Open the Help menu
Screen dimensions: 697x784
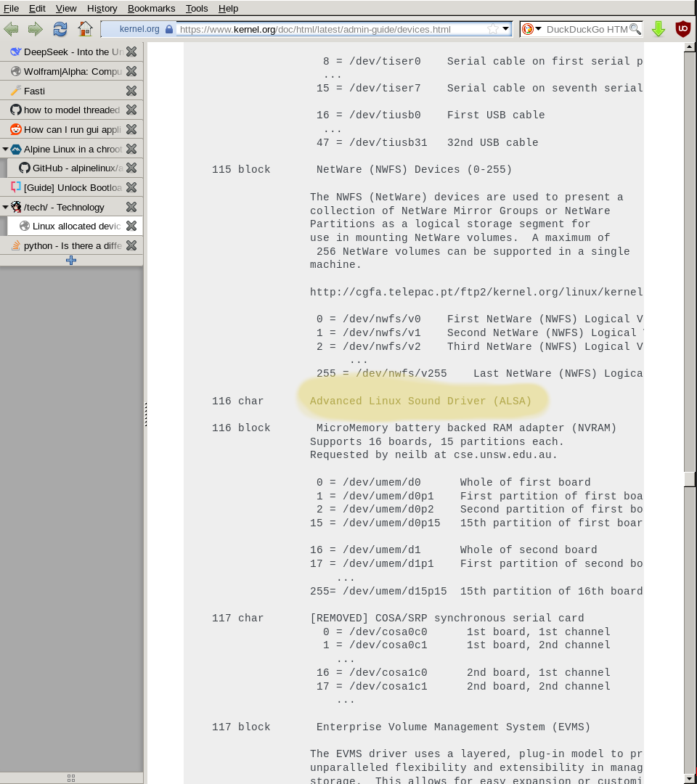[x=229, y=9]
